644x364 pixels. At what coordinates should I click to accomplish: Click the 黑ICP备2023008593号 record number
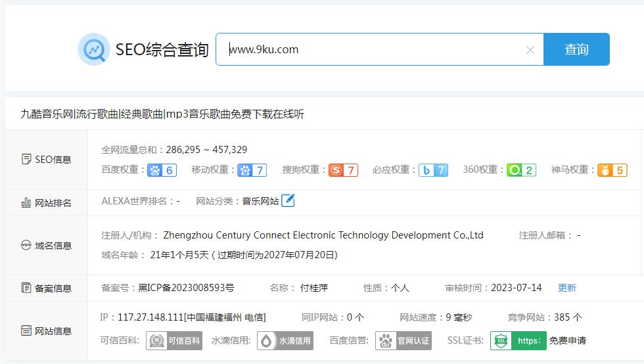[186, 288]
